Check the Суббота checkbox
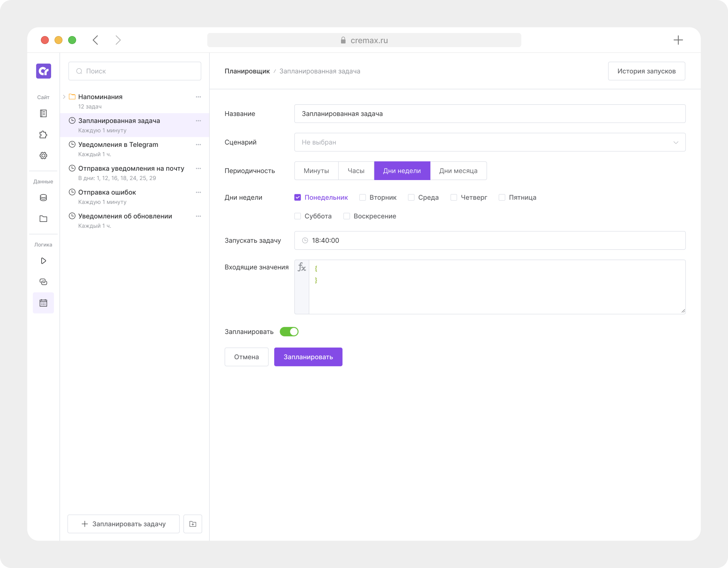This screenshot has height=568, width=728. click(298, 216)
